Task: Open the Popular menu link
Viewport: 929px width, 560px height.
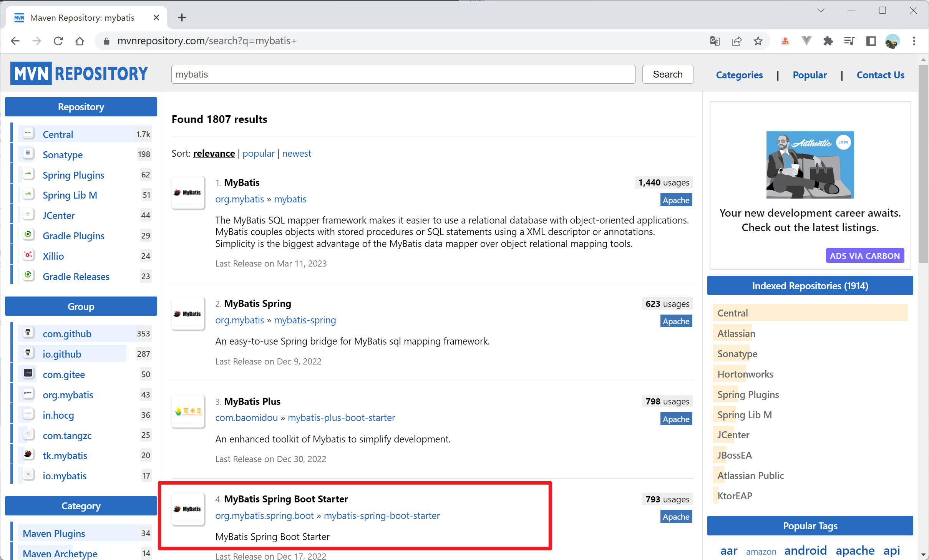Action: tap(810, 75)
